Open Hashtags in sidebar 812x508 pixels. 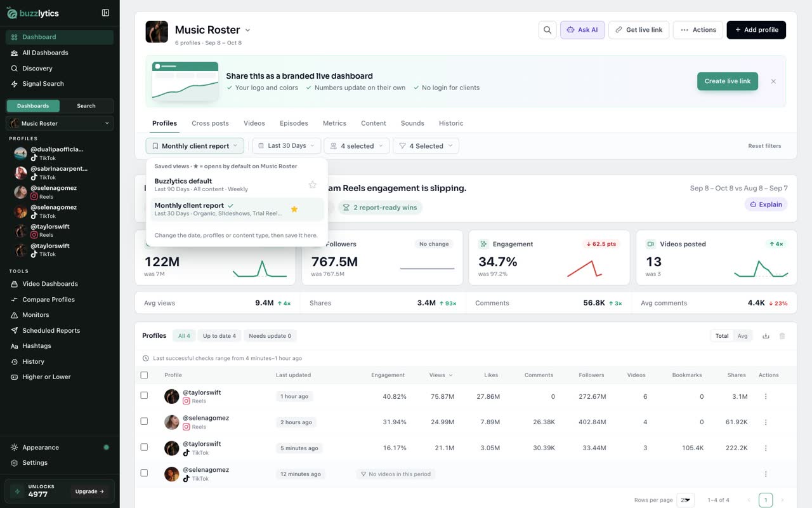(60, 346)
